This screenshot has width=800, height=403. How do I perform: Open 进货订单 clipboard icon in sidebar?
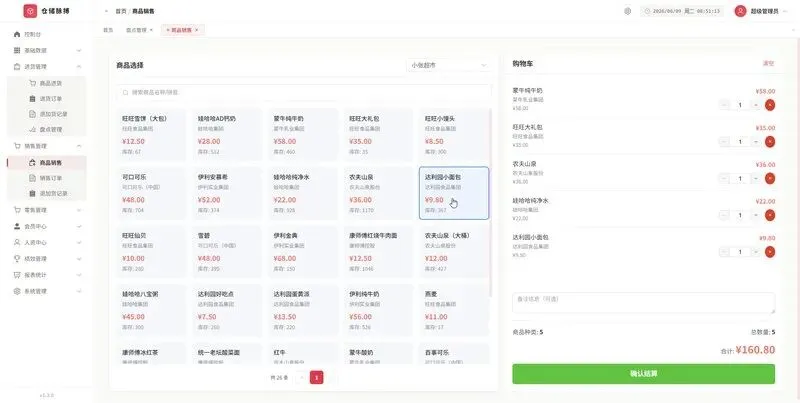click(x=33, y=98)
